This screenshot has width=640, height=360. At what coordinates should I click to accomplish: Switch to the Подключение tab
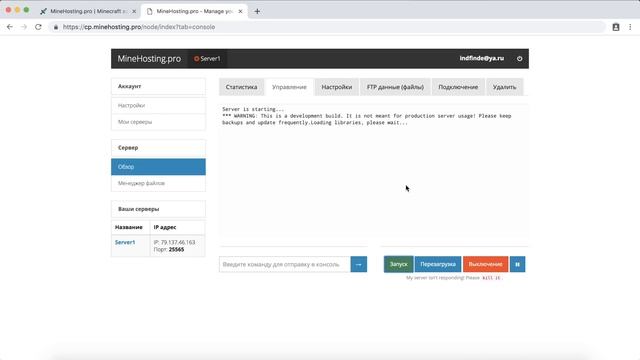tap(458, 87)
